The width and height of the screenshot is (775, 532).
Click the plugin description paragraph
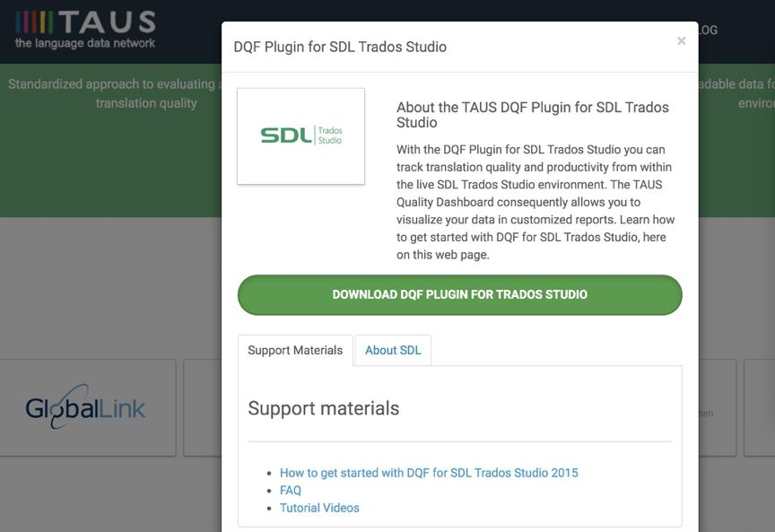[536, 202]
